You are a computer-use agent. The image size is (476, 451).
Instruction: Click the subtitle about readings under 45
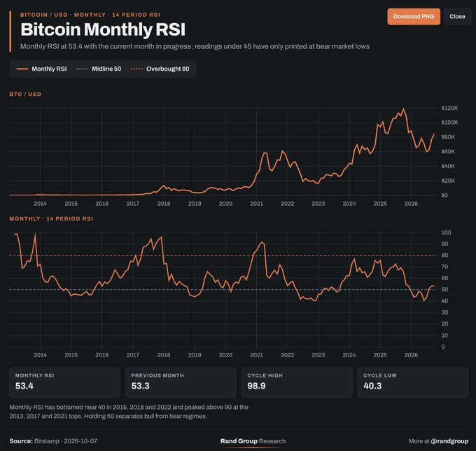pos(195,46)
